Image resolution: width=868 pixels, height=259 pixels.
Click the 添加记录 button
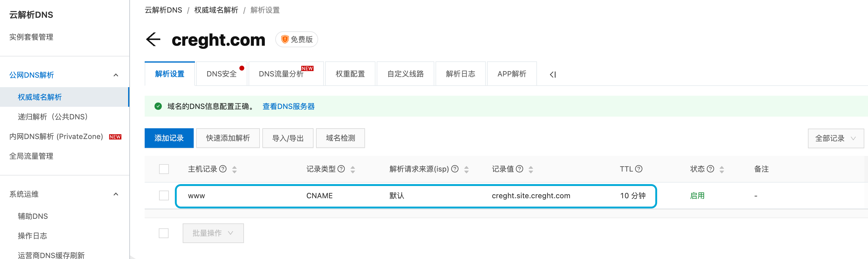click(169, 138)
